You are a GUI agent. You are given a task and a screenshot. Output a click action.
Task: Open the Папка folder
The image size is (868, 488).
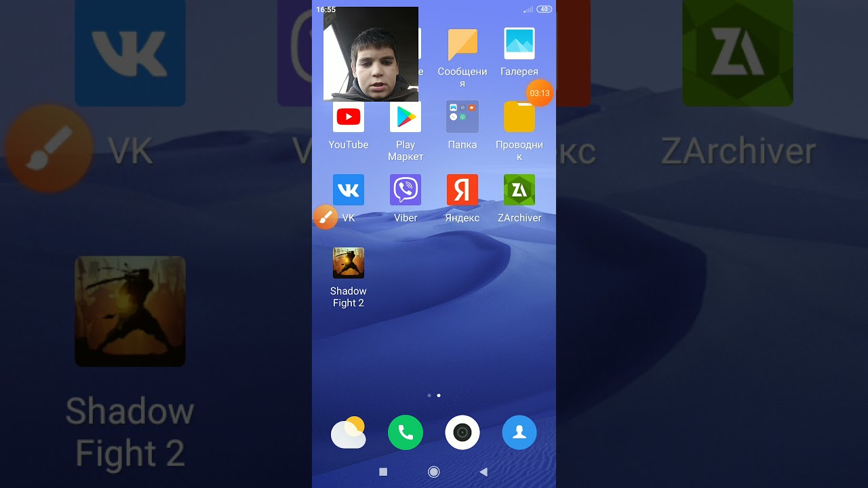462,117
